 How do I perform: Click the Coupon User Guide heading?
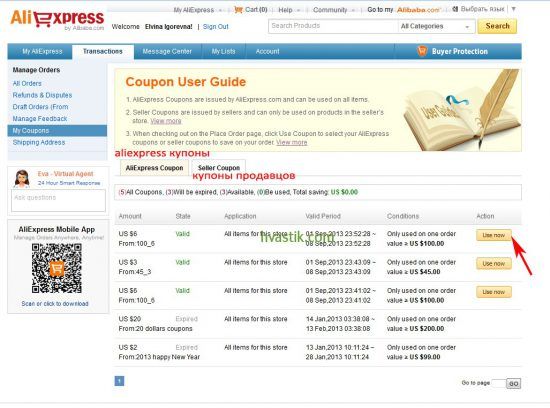[186, 82]
